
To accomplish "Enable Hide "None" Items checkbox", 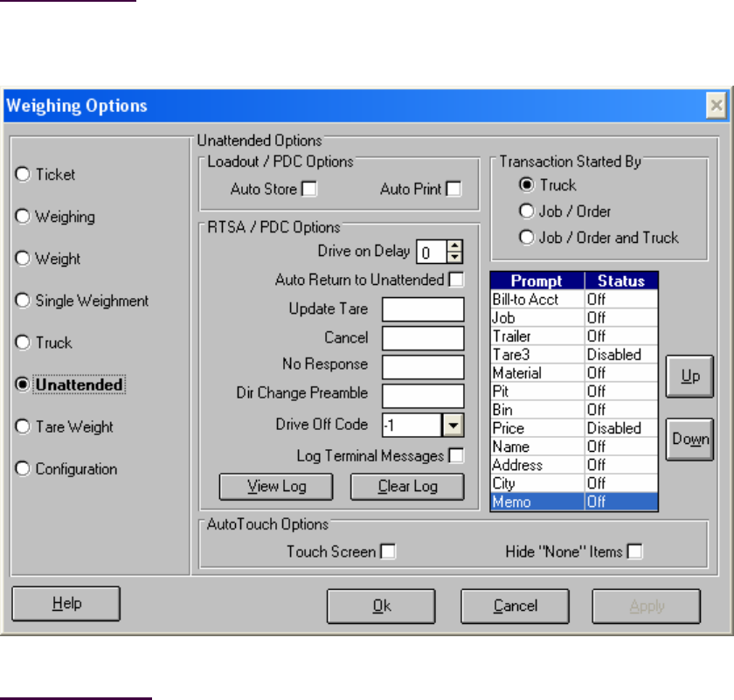I will [635, 551].
